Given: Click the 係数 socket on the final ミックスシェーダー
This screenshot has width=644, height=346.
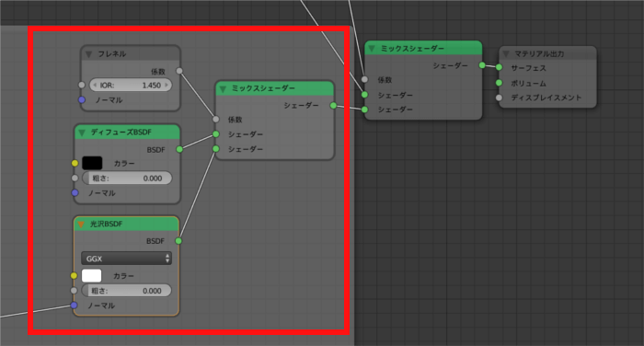Looking at the screenshot, I should [x=364, y=79].
